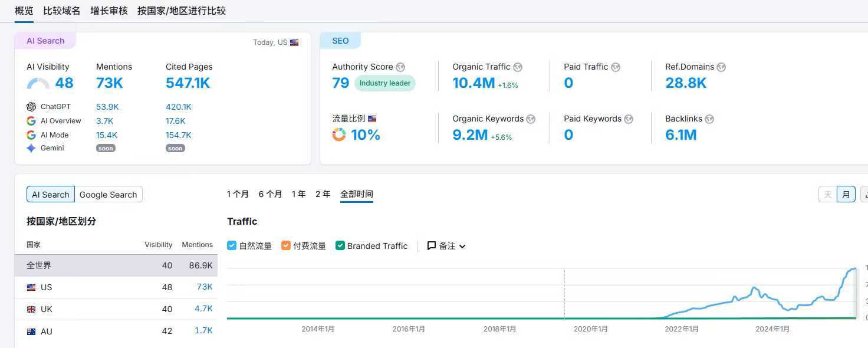
Task: Open the Backlinks info tooltip
Action: point(709,119)
